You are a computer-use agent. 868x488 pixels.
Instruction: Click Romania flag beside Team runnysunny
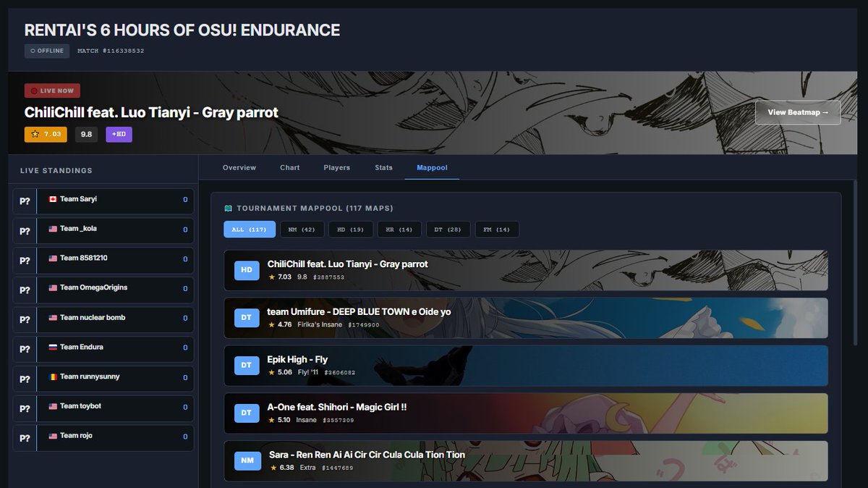[53, 376]
